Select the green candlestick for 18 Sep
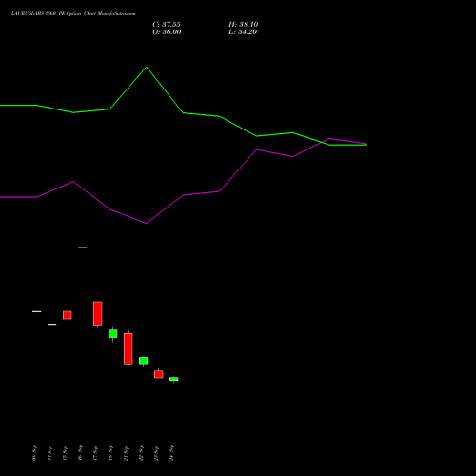 click(x=113, y=333)
